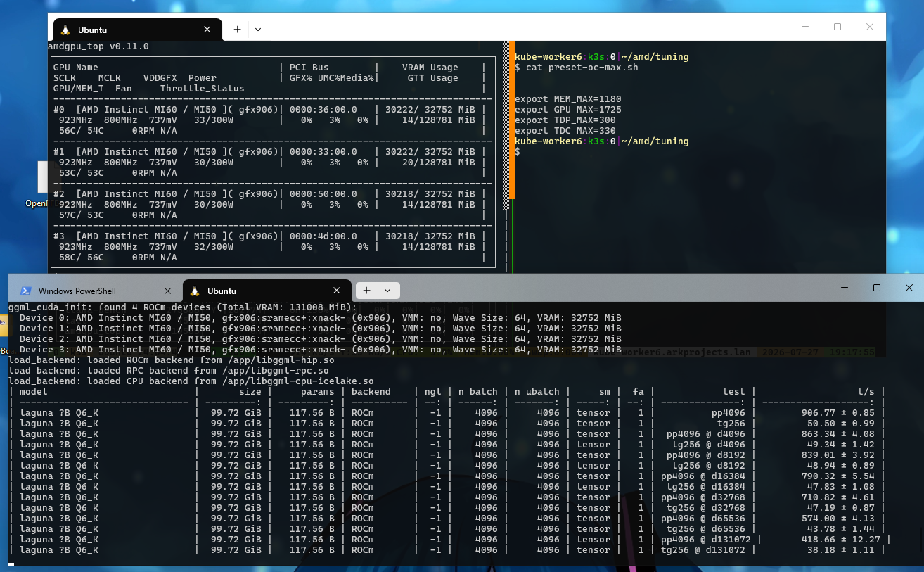This screenshot has height=572, width=924.
Task: Click the Tux icon on lower Ubuntu tab
Action: 195,291
